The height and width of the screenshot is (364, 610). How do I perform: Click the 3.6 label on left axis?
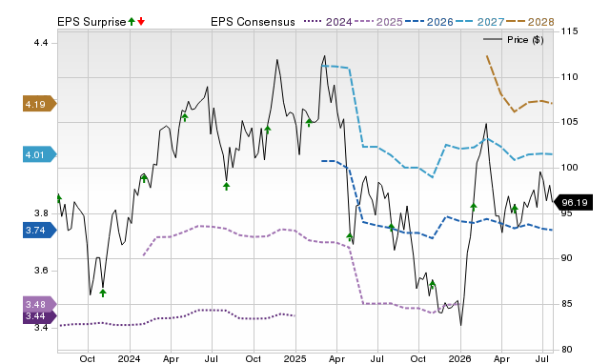pos(40,271)
